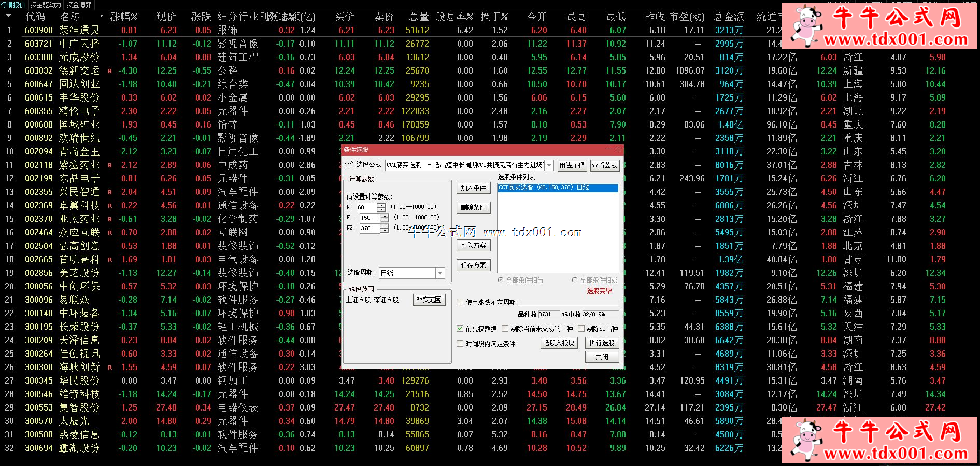The height and width of the screenshot is (466, 980).
Task: Select CCI底买选股 (60,150,370) 日线 list entry
Action: [x=558, y=188]
